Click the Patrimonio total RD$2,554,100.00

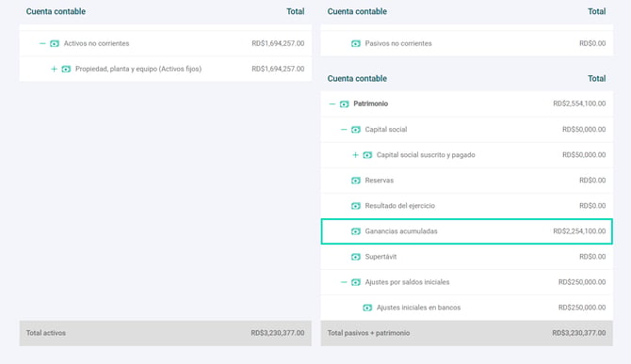point(579,103)
